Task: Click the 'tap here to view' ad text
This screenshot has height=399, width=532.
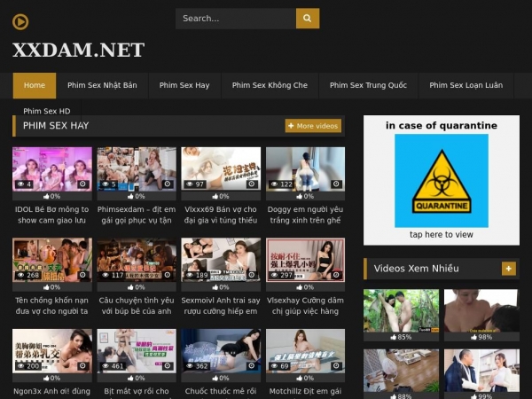Action: [441, 234]
